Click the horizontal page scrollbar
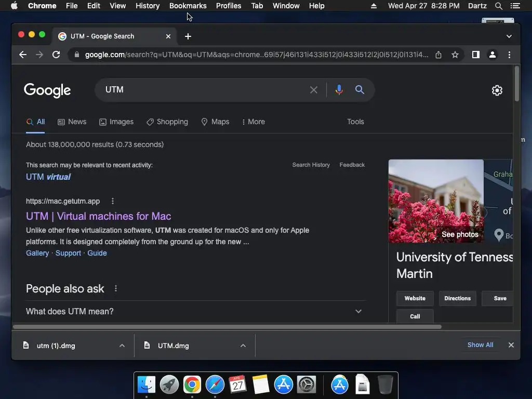 click(228, 327)
